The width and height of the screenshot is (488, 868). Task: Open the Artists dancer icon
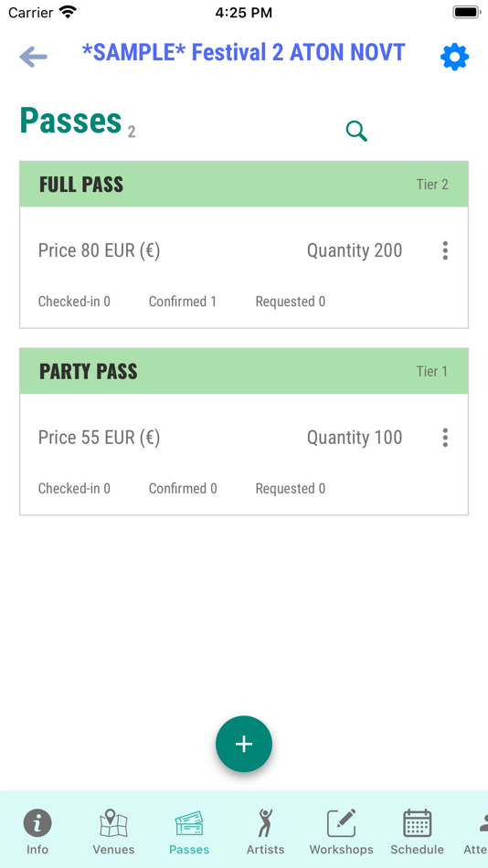pos(265,822)
